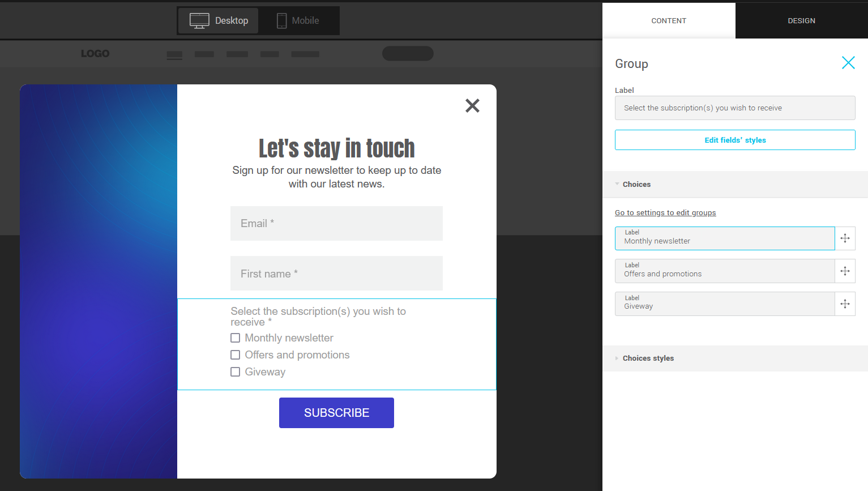Enable the Giveway checkbox

click(x=236, y=372)
